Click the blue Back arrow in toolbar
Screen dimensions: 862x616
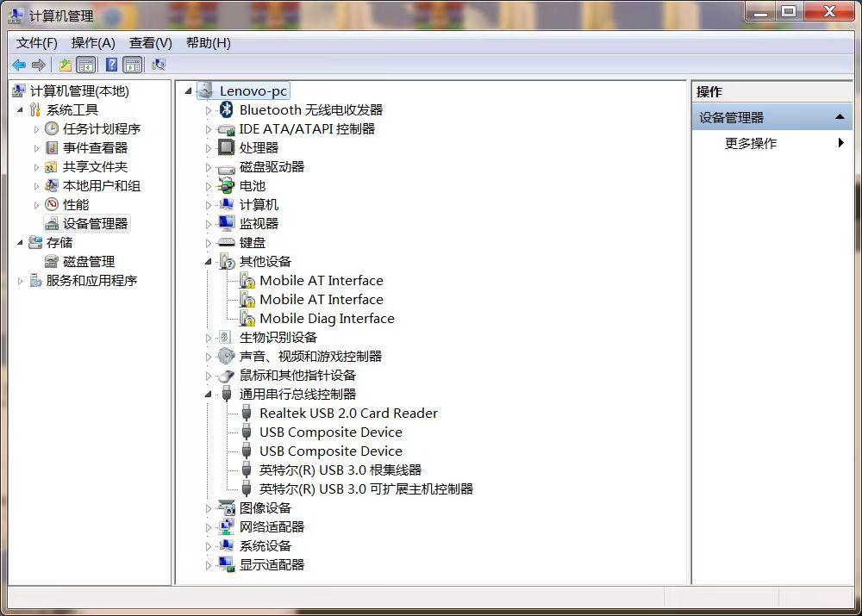point(19,65)
